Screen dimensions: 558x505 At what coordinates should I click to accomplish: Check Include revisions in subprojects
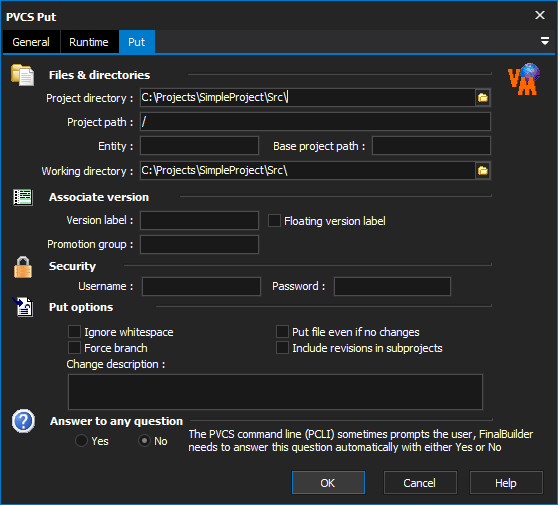pyautogui.click(x=282, y=348)
